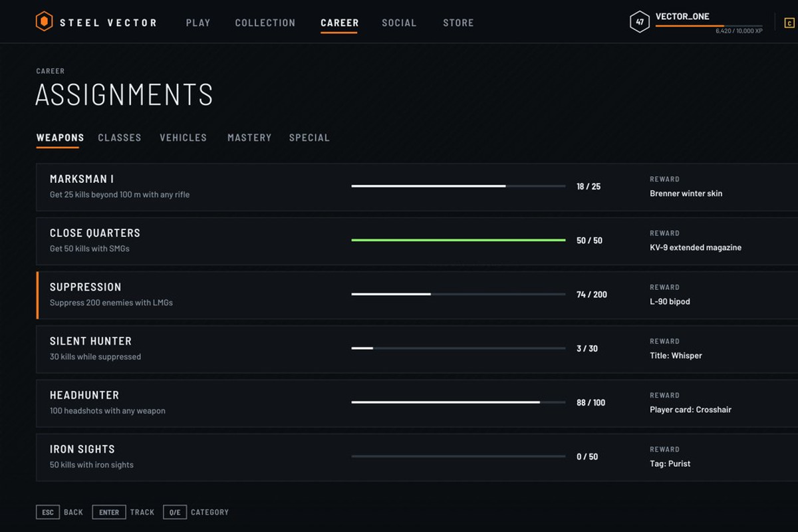This screenshot has height=532, width=798.
Task: Click the 'Player card: Crosshair' reward
Action: pos(690,410)
